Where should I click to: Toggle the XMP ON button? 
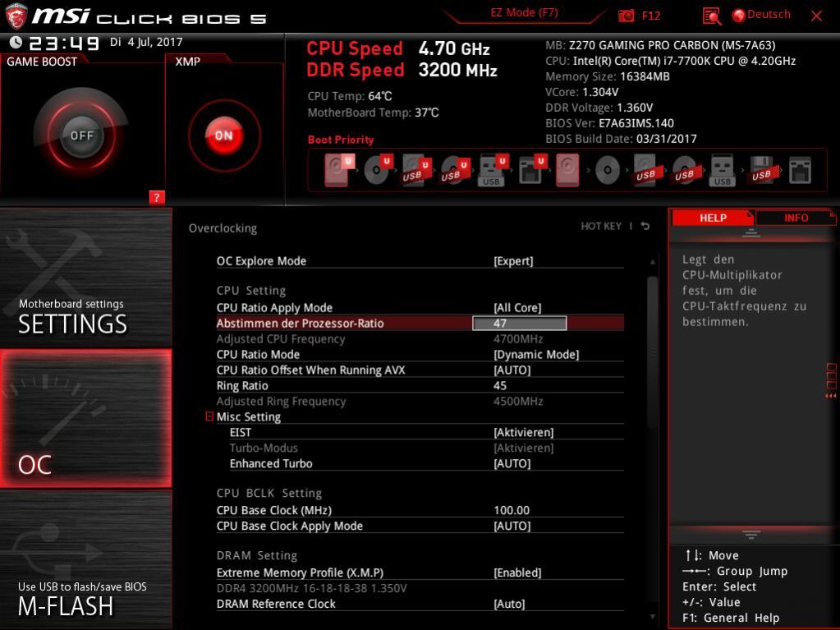click(x=224, y=136)
